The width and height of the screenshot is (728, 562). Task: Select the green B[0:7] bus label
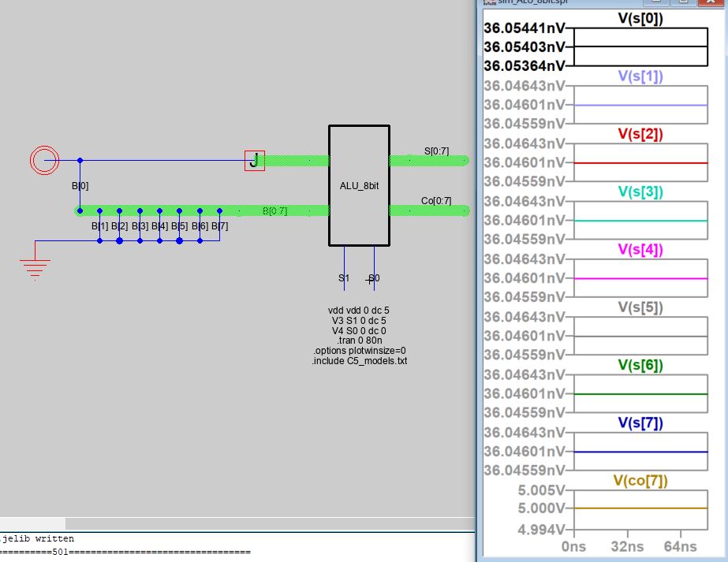[x=274, y=210]
